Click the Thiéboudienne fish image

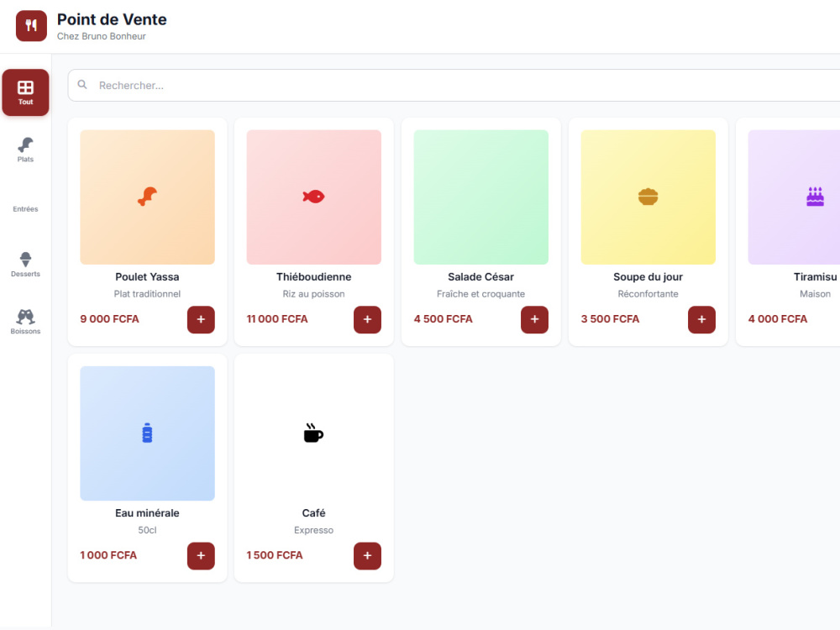click(x=314, y=197)
